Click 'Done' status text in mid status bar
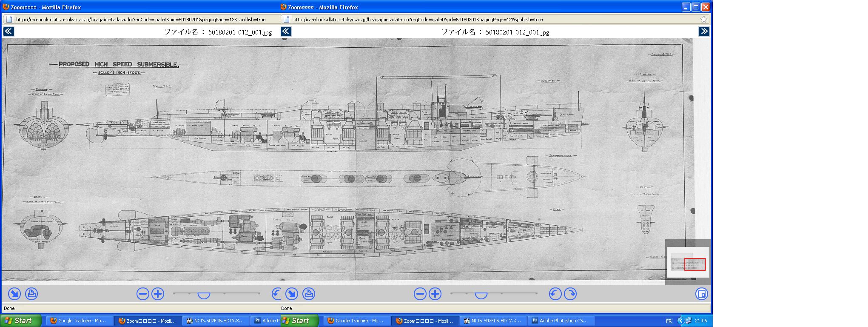Screen dimensions: 868x327 (286, 308)
